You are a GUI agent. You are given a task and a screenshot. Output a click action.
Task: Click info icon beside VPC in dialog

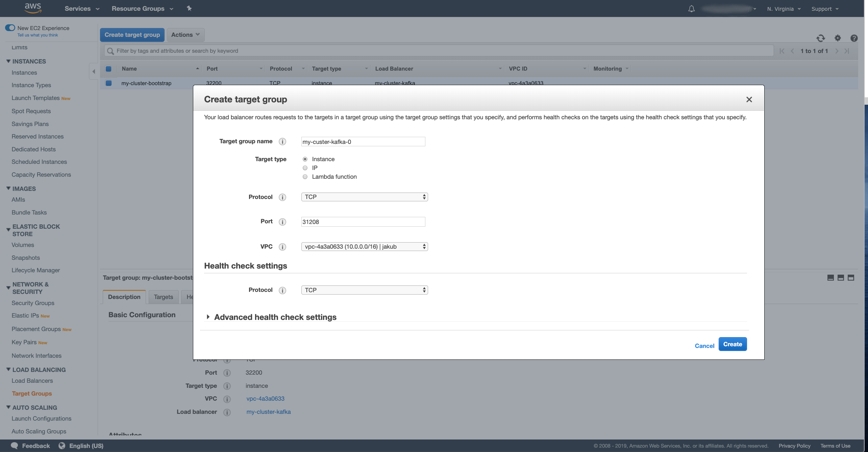tap(282, 247)
